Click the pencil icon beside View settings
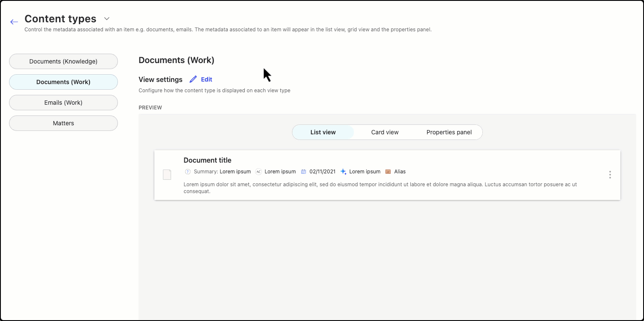This screenshot has width=644, height=321. pyautogui.click(x=193, y=79)
